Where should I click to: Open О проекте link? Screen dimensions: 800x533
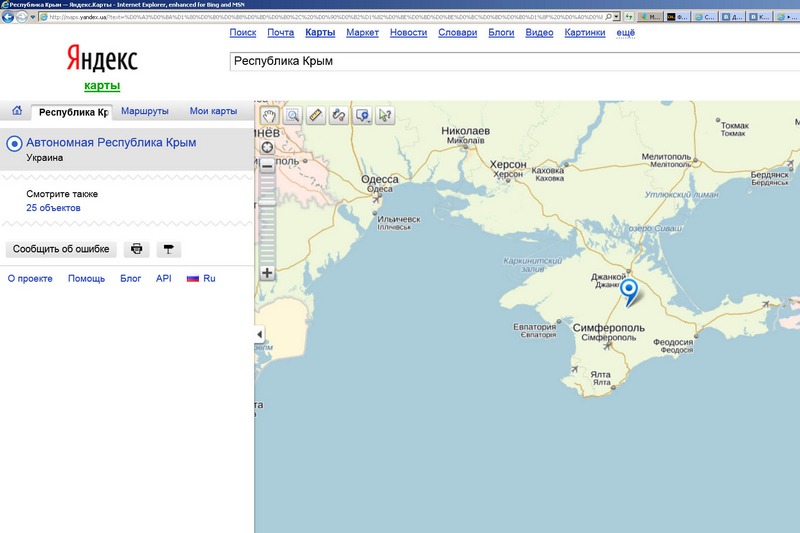coord(30,278)
